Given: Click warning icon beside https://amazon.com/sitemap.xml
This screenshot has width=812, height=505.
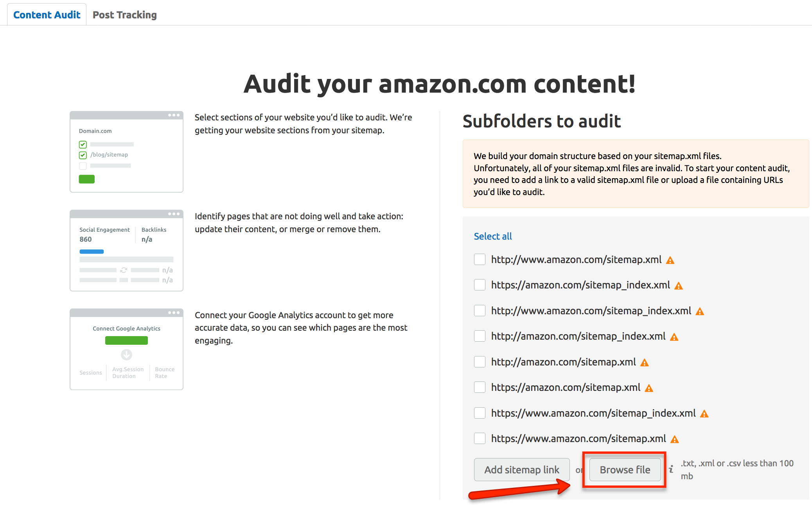Looking at the screenshot, I should [x=649, y=388].
